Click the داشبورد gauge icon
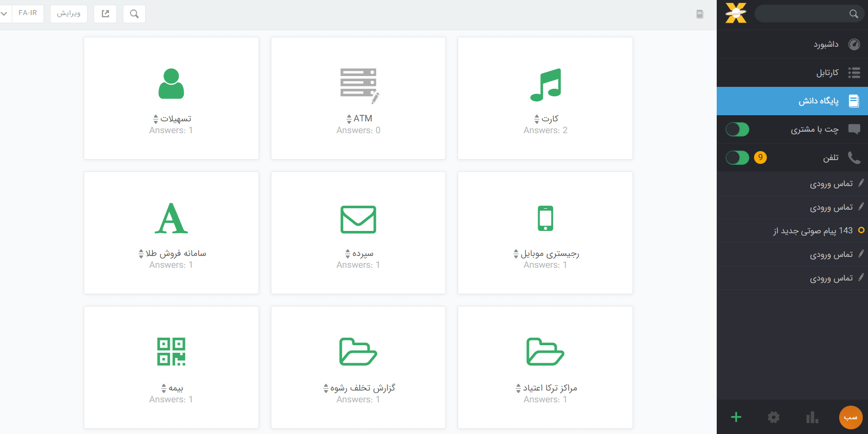868x434 pixels. [854, 44]
